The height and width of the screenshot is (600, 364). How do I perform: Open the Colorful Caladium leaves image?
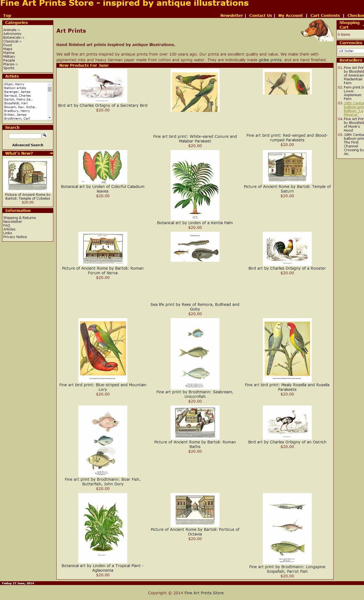coord(103,167)
